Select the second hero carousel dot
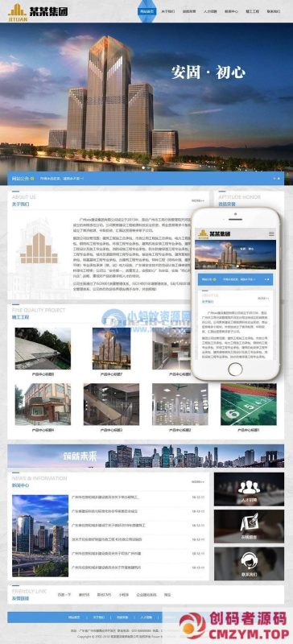The image size is (293, 644). [x=148, y=167]
